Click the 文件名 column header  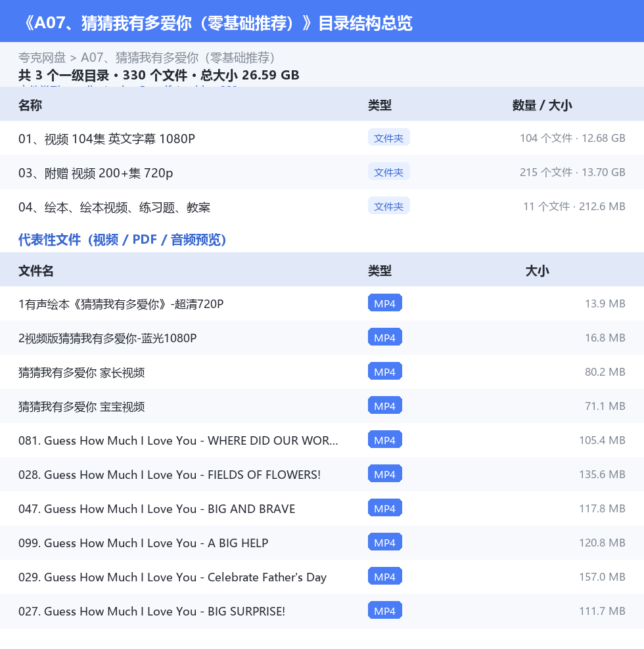pyautogui.click(x=36, y=271)
